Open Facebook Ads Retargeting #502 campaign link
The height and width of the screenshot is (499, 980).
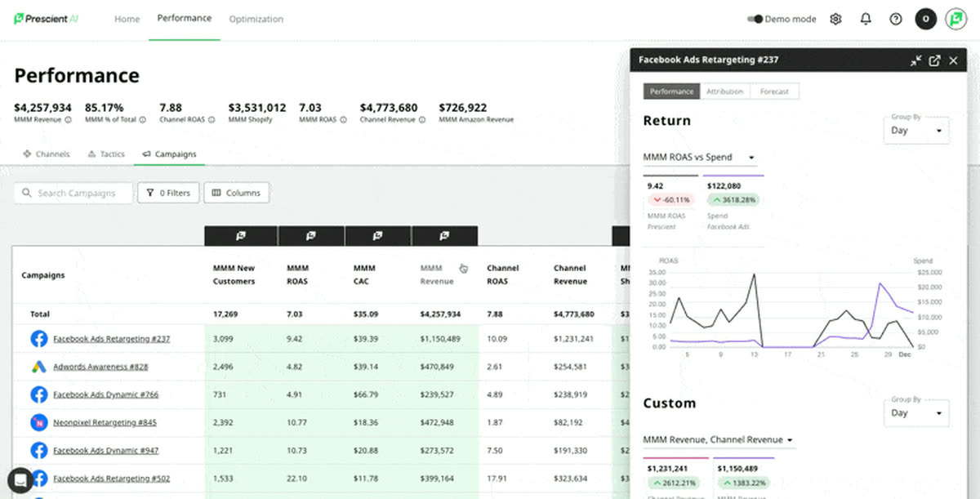(111, 479)
